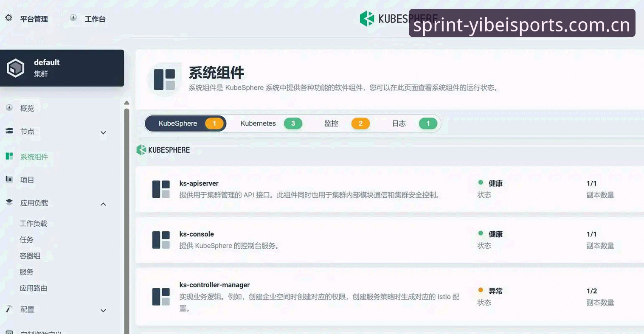Collapse the 应用负载 submenu chevron
Screen dimensions: 644x334
pos(103,204)
